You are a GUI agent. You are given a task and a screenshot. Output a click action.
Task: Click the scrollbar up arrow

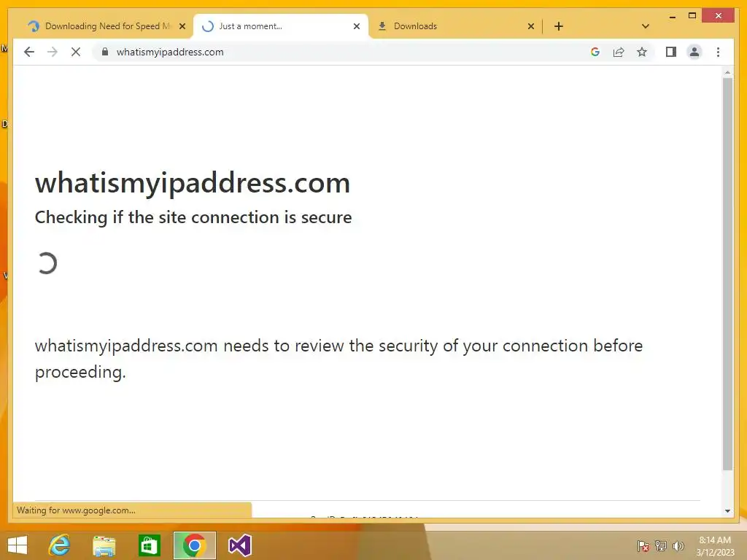click(727, 72)
